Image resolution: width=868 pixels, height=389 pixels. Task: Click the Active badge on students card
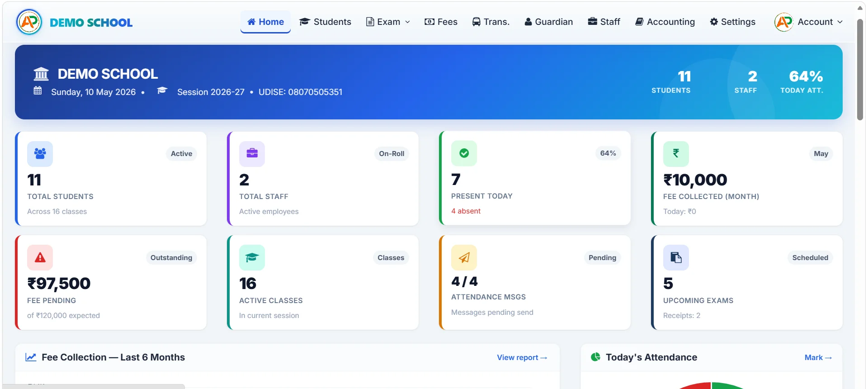click(x=181, y=154)
